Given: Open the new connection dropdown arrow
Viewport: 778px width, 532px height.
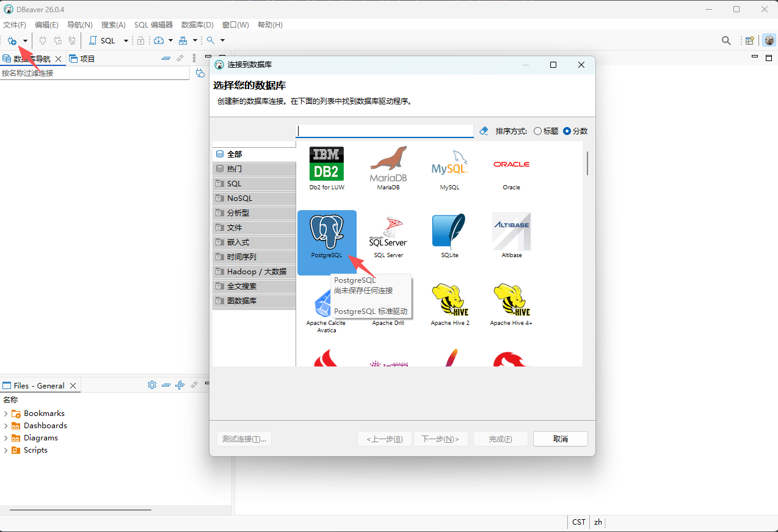Looking at the screenshot, I should click(x=25, y=41).
